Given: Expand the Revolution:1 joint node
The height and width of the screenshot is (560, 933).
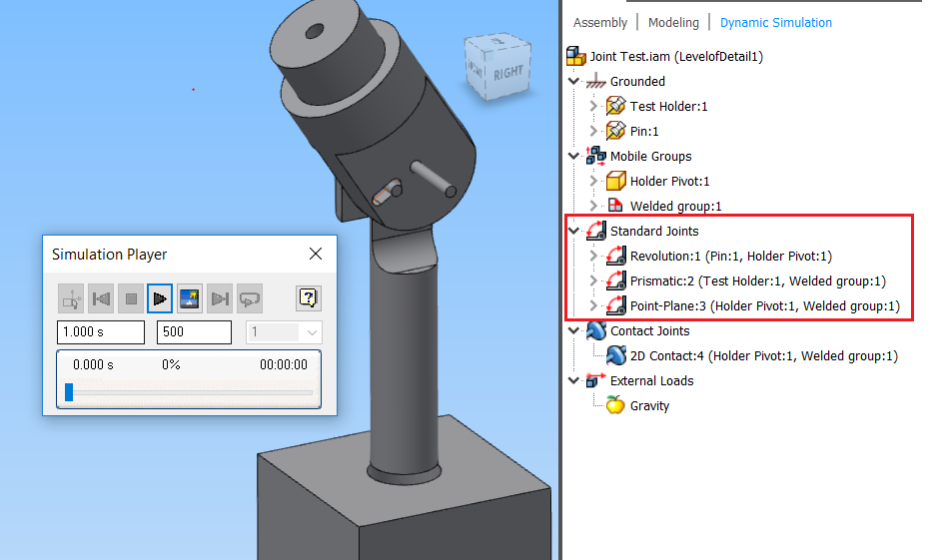Looking at the screenshot, I should click(x=593, y=256).
